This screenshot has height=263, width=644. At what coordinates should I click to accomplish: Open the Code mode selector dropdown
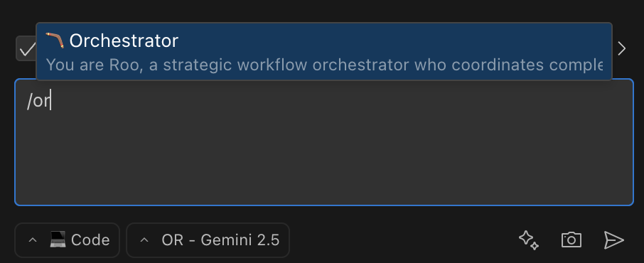67,240
